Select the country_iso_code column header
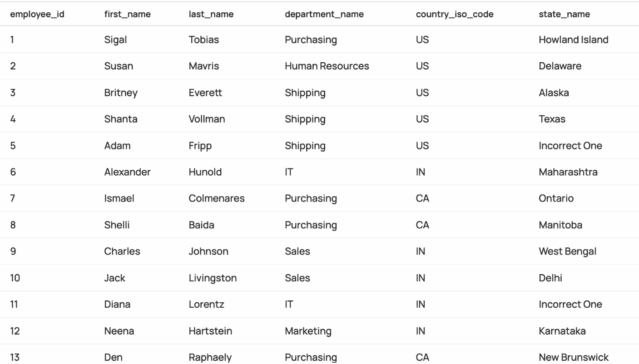The image size is (639, 364). tap(455, 14)
